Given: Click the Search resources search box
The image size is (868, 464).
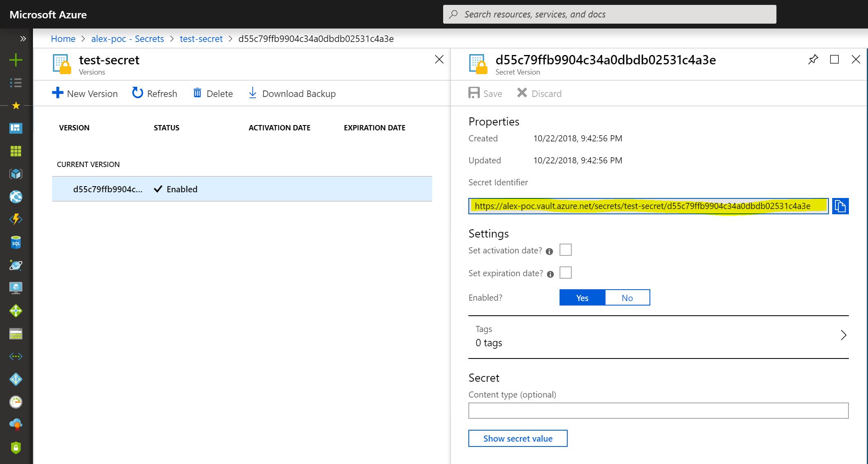Looking at the screenshot, I should coord(609,14).
